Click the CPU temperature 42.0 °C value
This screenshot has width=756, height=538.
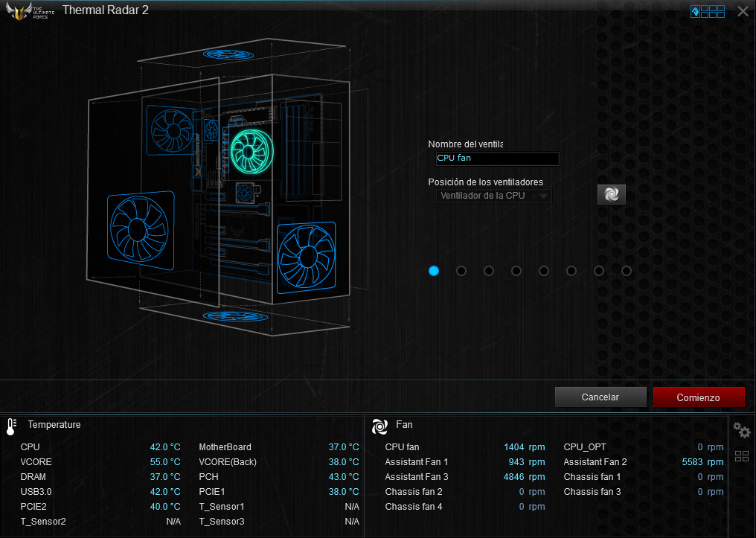(165, 447)
